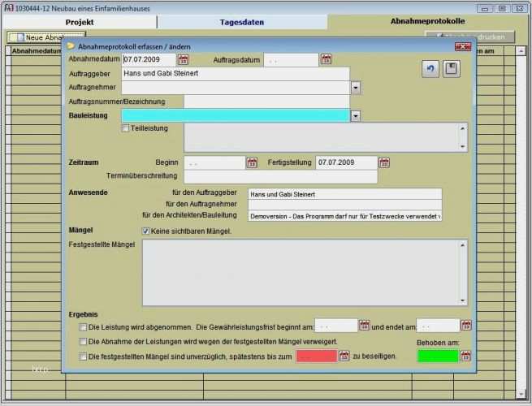Enable the Teilleistung checkbox
Image resolution: width=532 pixels, height=406 pixels.
pyautogui.click(x=125, y=128)
